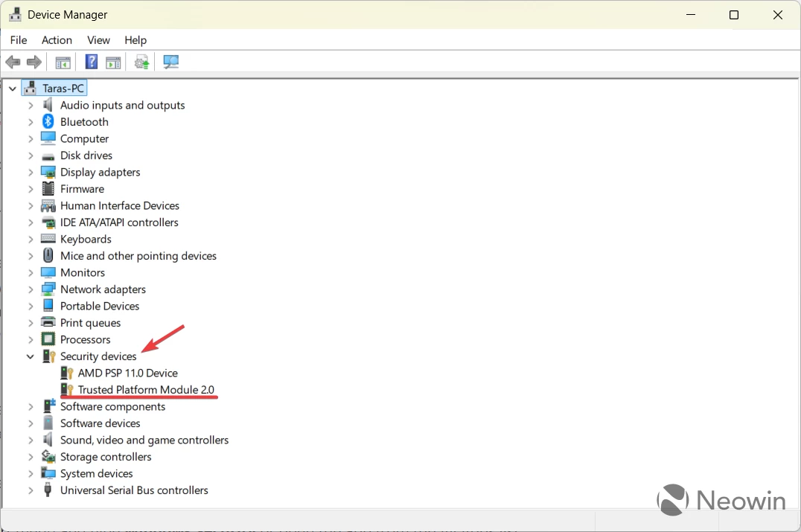Click the Back navigation arrow in toolbar
Viewport: 801px width, 532px height.
13,62
